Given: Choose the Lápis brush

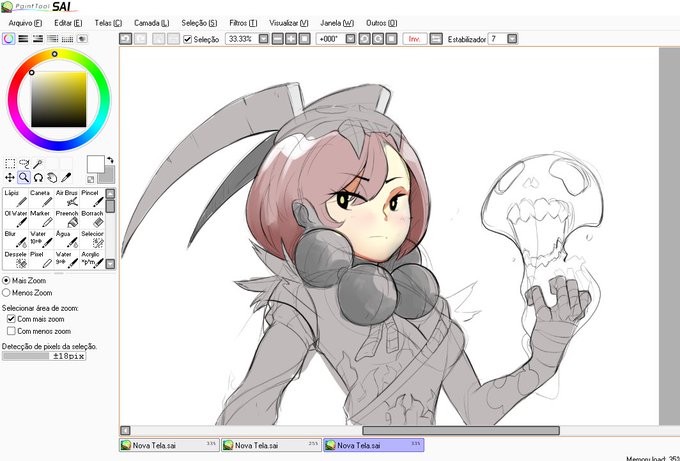Looking at the screenshot, I should 16,198.
